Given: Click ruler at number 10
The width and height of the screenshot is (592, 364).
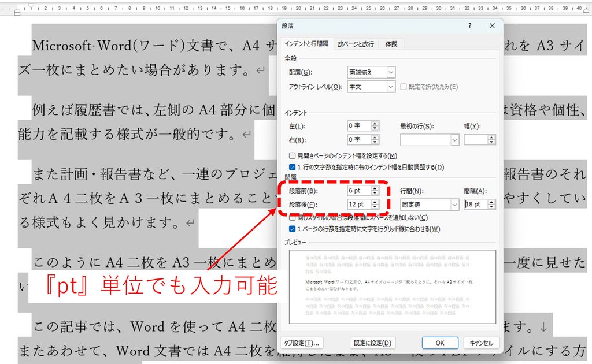Looking at the screenshot, I should pyautogui.click(x=157, y=8).
